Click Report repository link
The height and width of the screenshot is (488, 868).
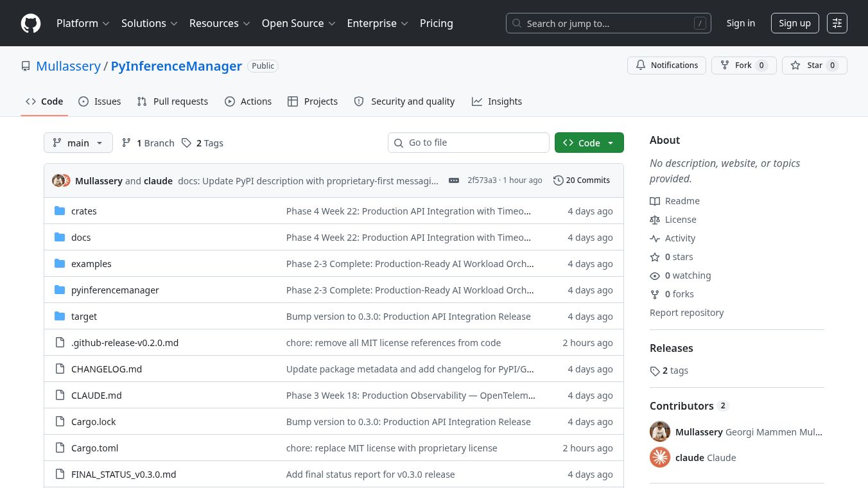pyautogui.click(x=686, y=313)
